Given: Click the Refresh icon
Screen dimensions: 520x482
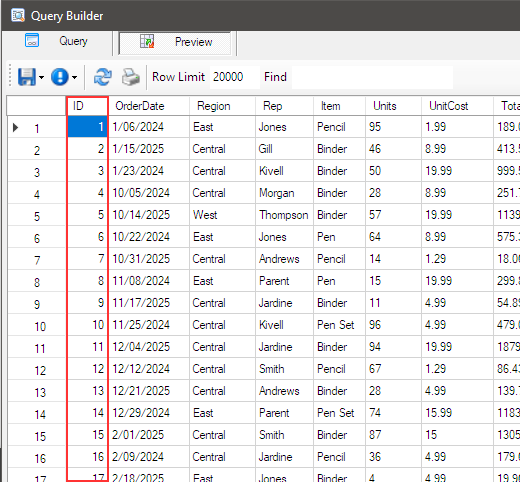Looking at the screenshot, I should coord(103,77).
